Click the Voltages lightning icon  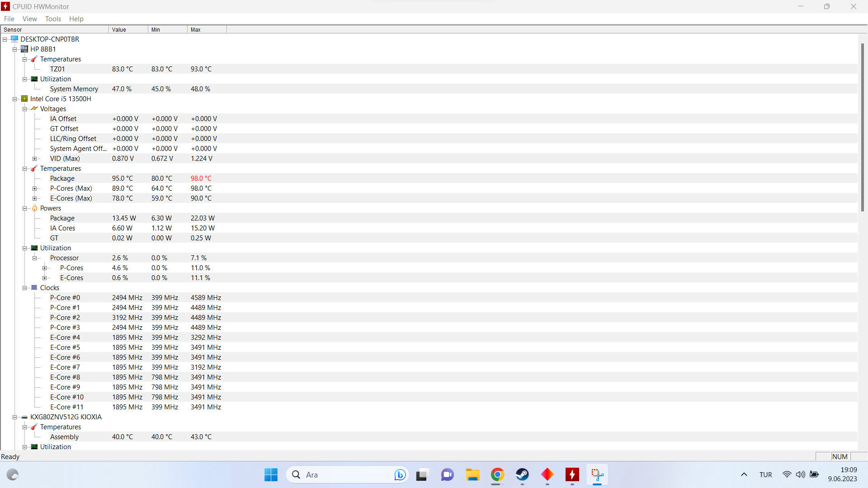(x=34, y=108)
